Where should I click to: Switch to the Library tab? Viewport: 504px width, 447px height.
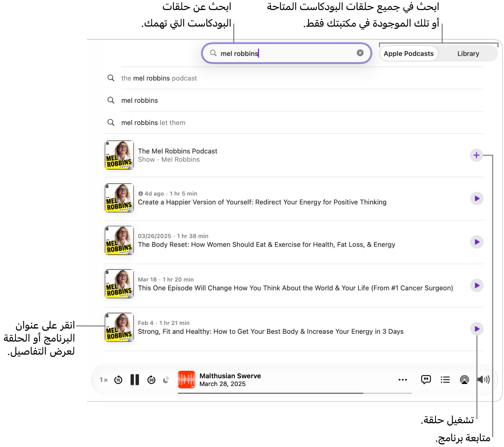(468, 54)
